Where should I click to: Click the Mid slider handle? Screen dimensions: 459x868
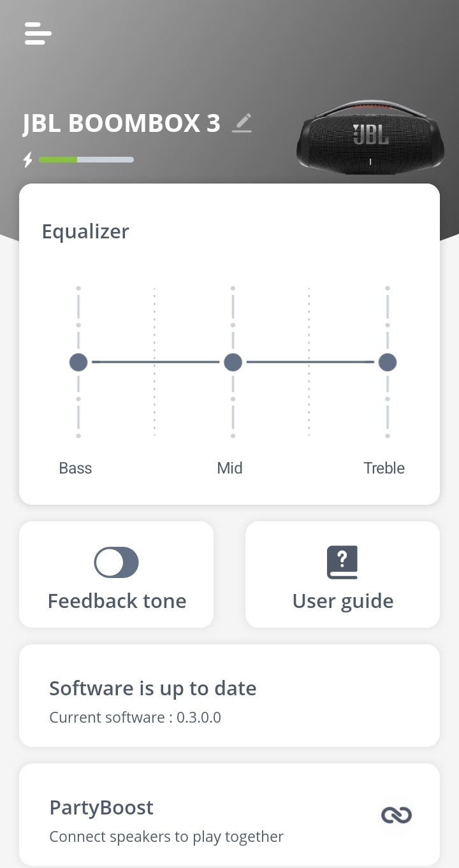233,363
